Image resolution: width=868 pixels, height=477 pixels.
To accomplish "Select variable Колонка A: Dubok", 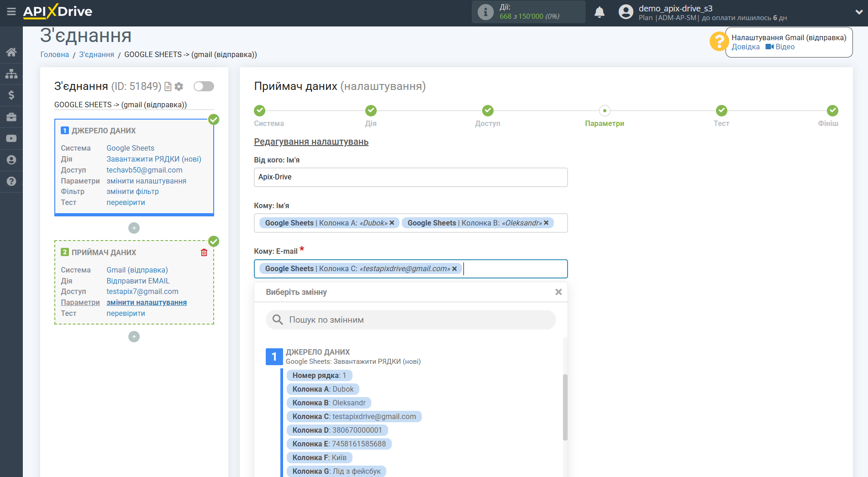I will coord(323,389).
